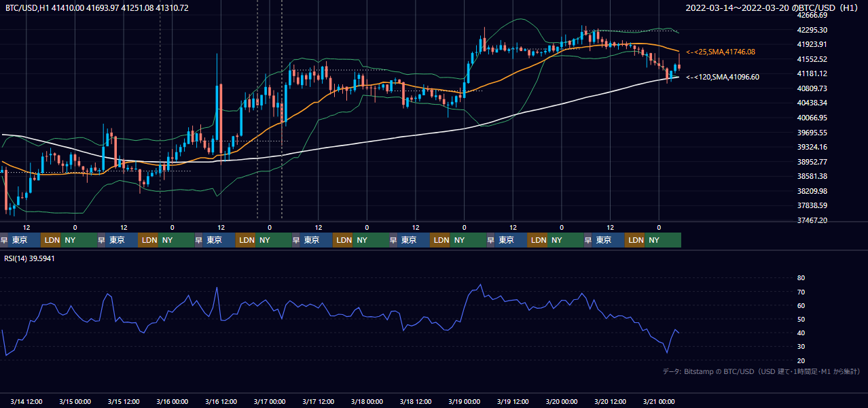Screen dimensions: 868x408
Task: Click the Bitstamp data source credit text
Action: tap(761, 371)
